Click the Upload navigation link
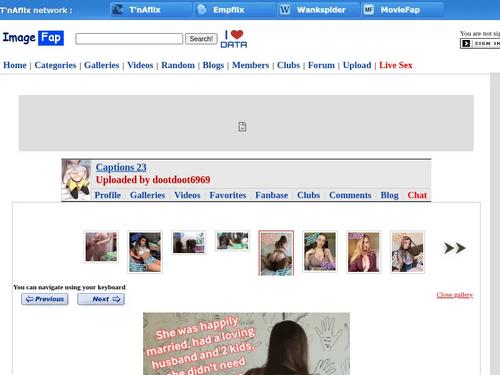500x375 pixels. pos(357,65)
